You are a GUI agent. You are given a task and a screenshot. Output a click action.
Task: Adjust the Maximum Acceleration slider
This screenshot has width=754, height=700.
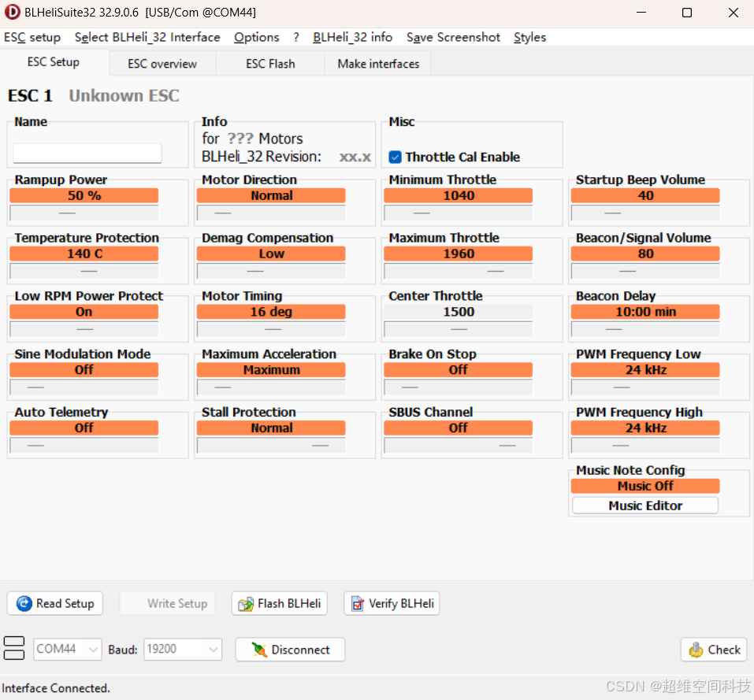271,387
